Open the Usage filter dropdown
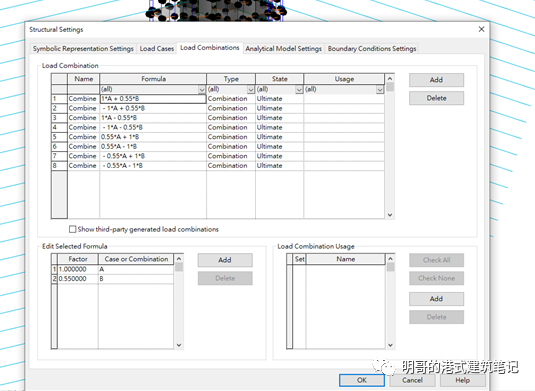The image size is (535, 391). pos(380,89)
